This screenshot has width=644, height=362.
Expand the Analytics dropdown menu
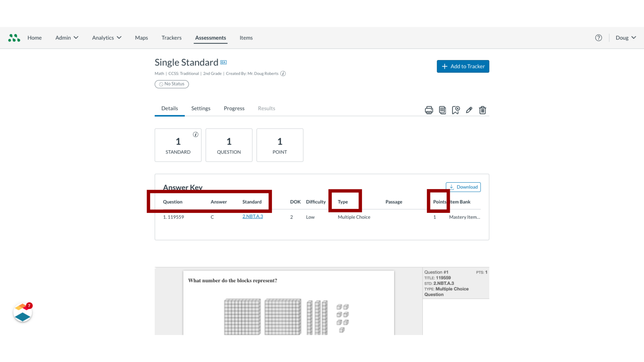tap(106, 38)
